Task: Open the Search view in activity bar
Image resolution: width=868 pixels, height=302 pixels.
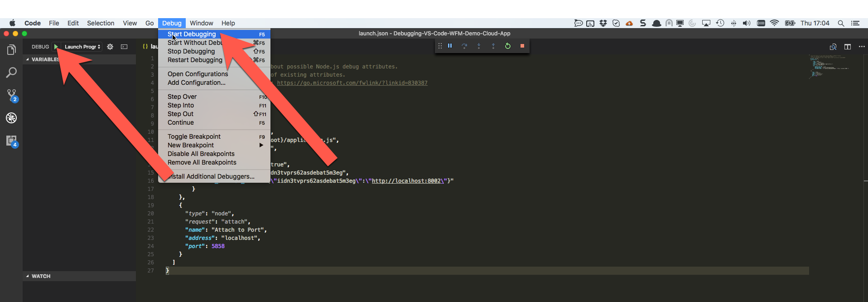Action: [11, 73]
